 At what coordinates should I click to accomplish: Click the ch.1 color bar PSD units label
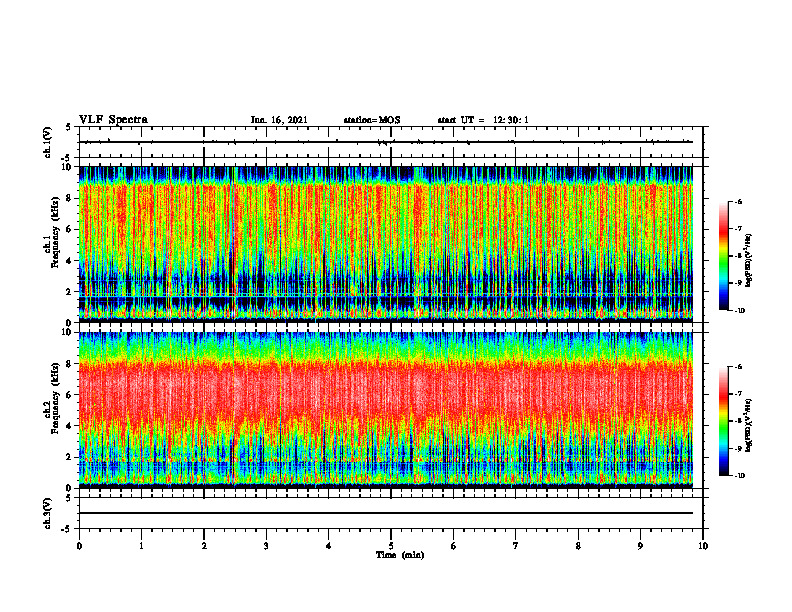(749, 261)
